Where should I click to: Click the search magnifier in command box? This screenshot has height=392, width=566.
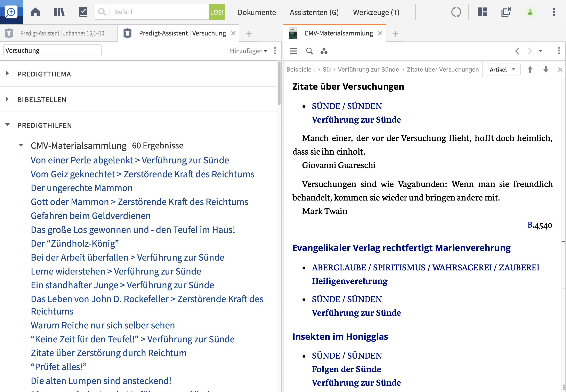102,12
